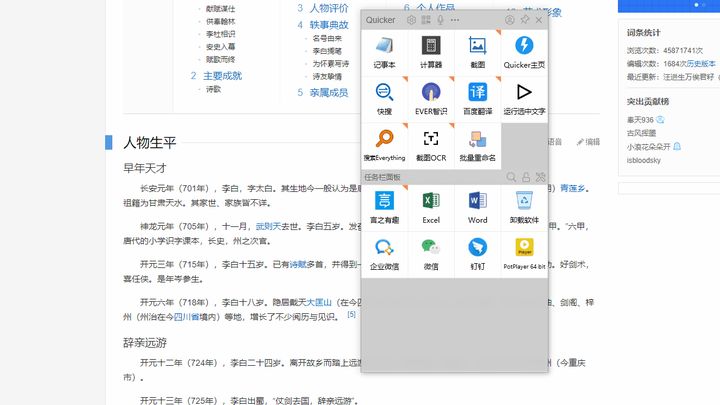Screen dimensions: 720x405
Task: Open the 诗友挚情 contents entry
Action: pos(327,76)
